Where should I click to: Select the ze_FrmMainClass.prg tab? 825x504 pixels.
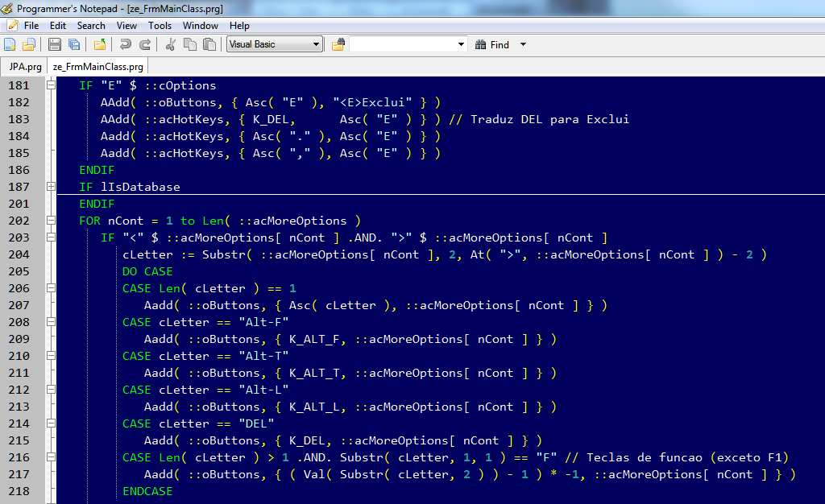(x=97, y=66)
